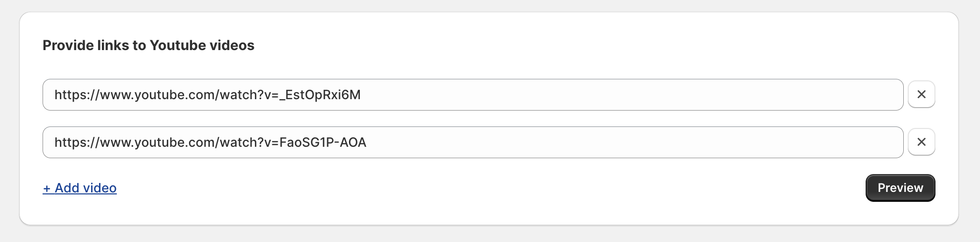Clear the video entry ending in Rxi6M
Image resolution: width=980 pixels, height=242 pixels.
point(921,94)
